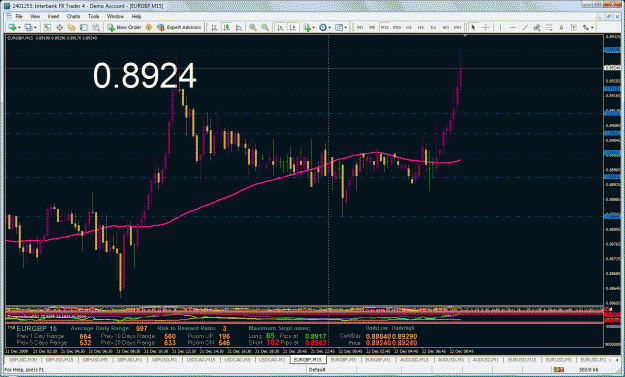Click the connection status bars icon
This screenshot has width=625, height=377.
click(x=559, y=370)
